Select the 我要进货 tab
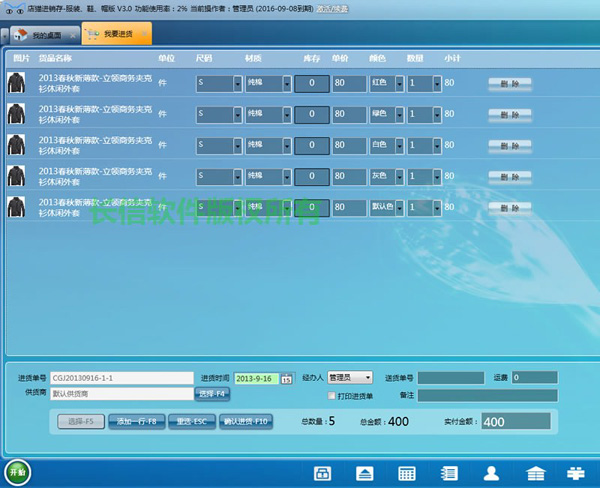 116,35
